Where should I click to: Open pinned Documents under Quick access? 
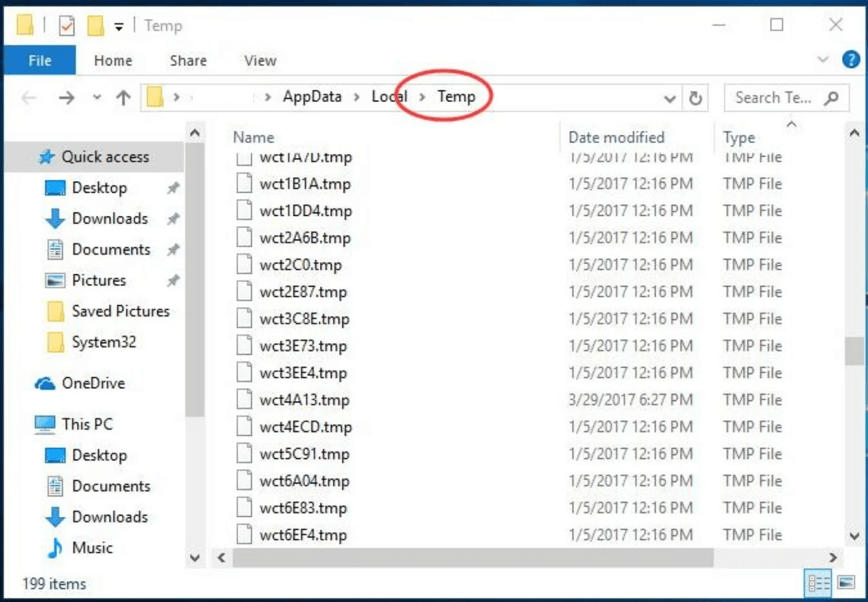111,249
